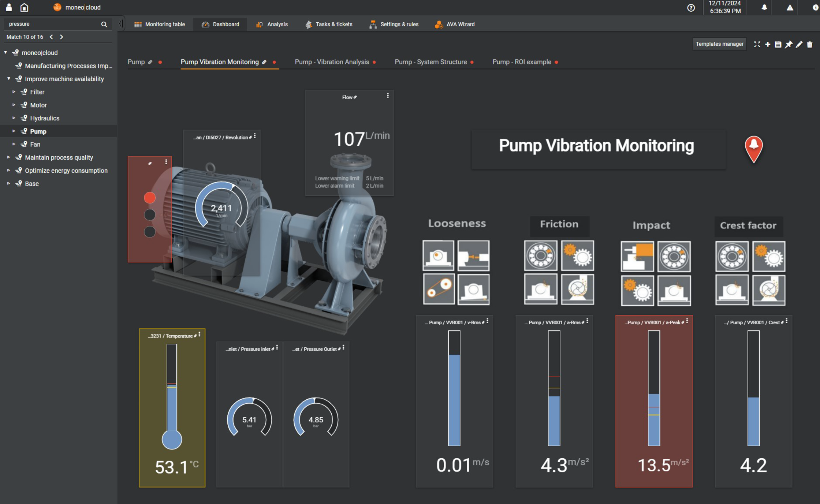Collapse the Improve machine availability node

click(8, 79)
